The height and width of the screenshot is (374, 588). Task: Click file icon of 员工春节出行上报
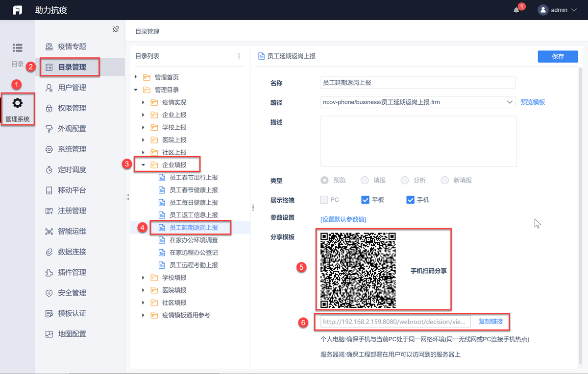[162, 178]
